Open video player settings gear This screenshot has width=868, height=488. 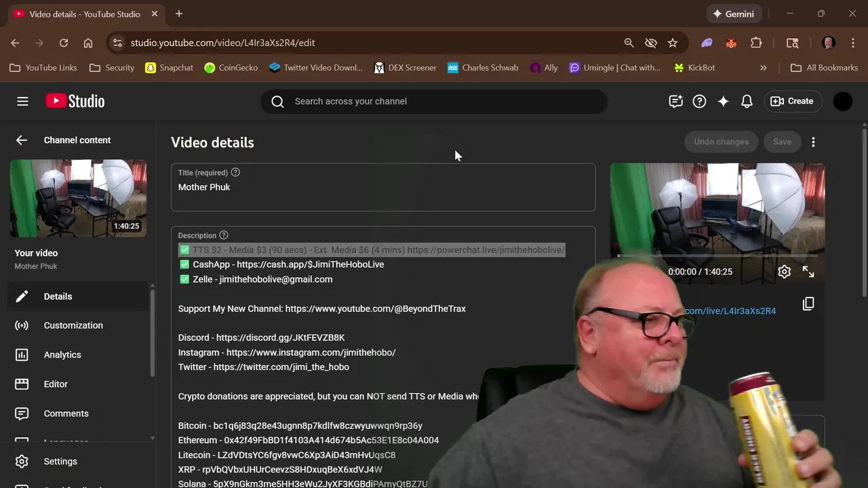785,272
